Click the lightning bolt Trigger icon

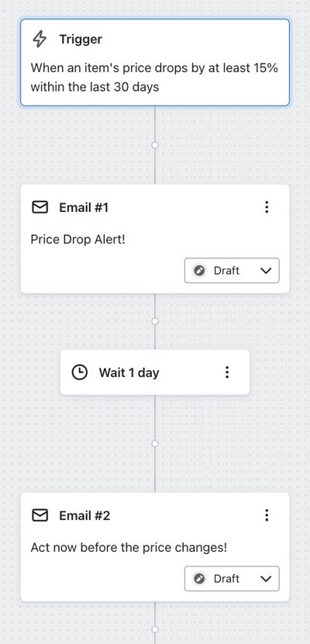pos(40,40)
